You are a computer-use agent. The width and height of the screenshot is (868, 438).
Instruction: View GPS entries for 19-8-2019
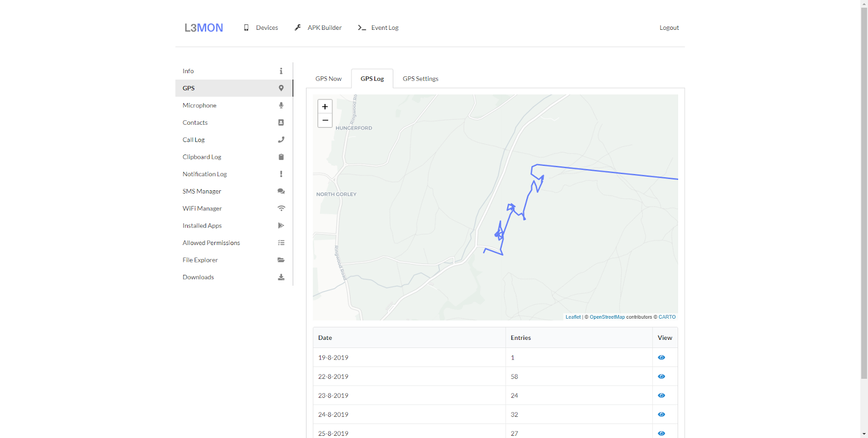coord(661,358)
